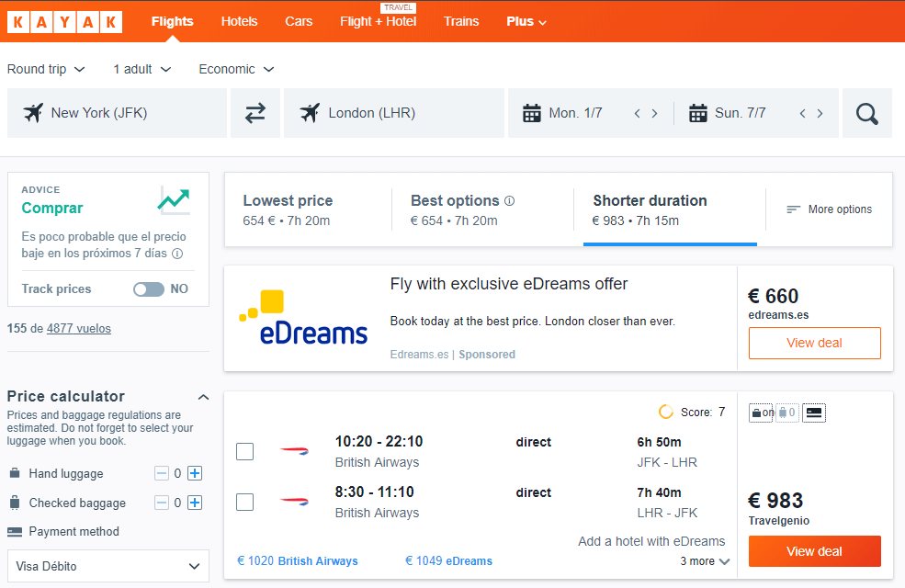This screenshot has height=588, width=905.
Task: Open the Visa Débito payment dropdown
Action: click(x=107, y=566)
